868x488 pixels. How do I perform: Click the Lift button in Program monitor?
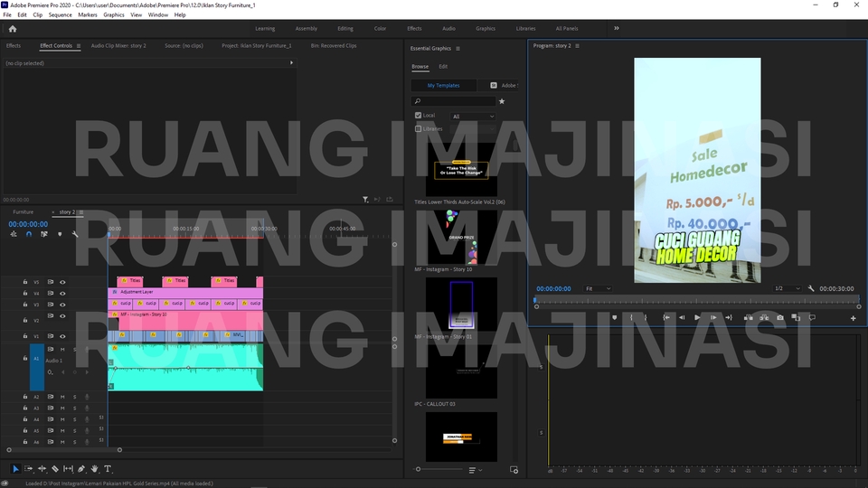pos(749,317)
